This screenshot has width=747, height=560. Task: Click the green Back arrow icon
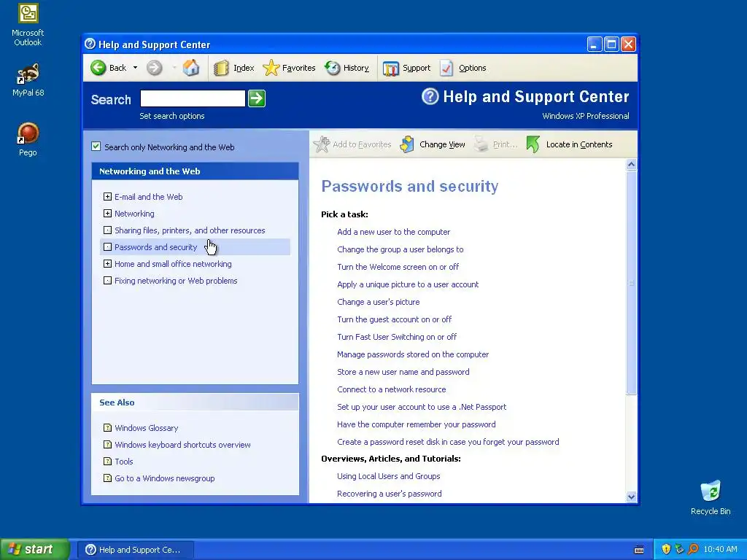[x=98, y=68]
